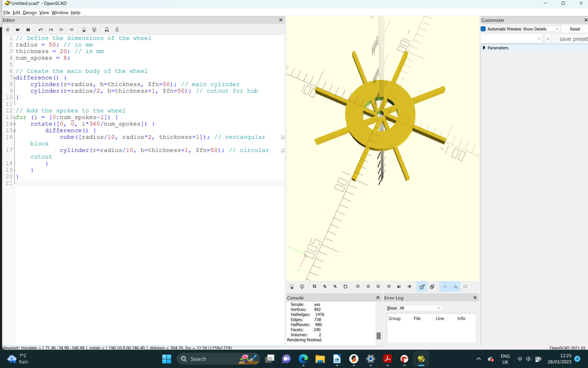Open Adobe Acrobat from the taskbar
This screenshot has width=588, height=368.
pos(387,359)
